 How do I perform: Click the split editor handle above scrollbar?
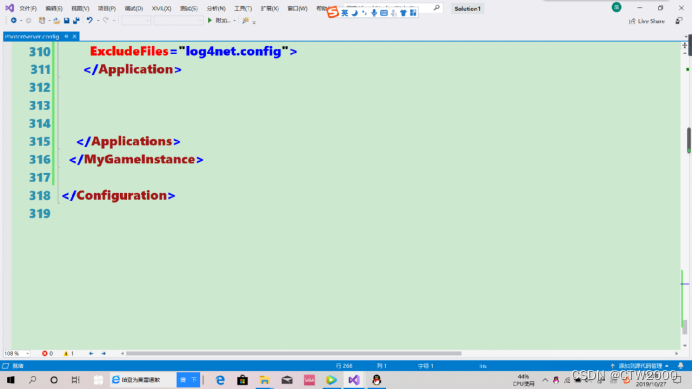684,46
